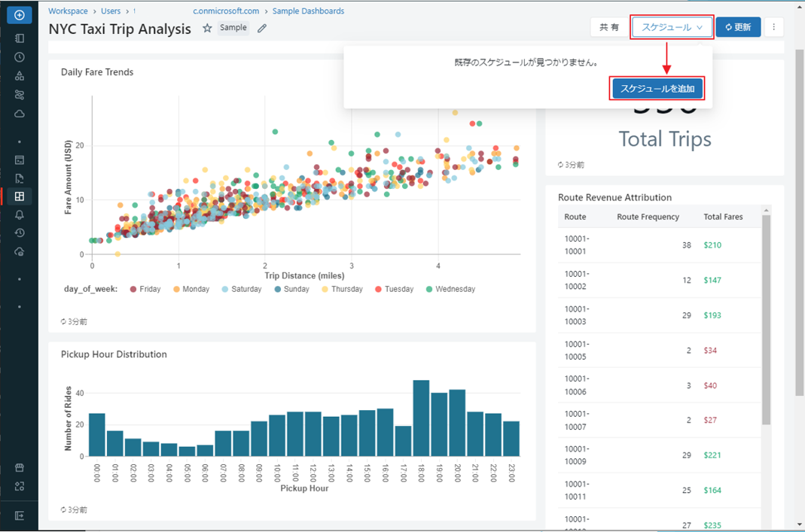Click the Tuesday legend color dot

tap(378, 289)
